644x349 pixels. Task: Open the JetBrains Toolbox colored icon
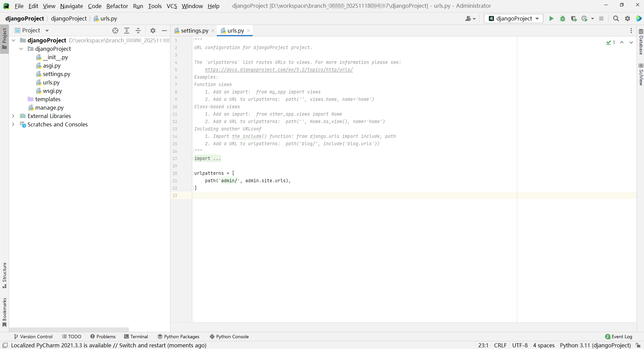click(639, 18)
